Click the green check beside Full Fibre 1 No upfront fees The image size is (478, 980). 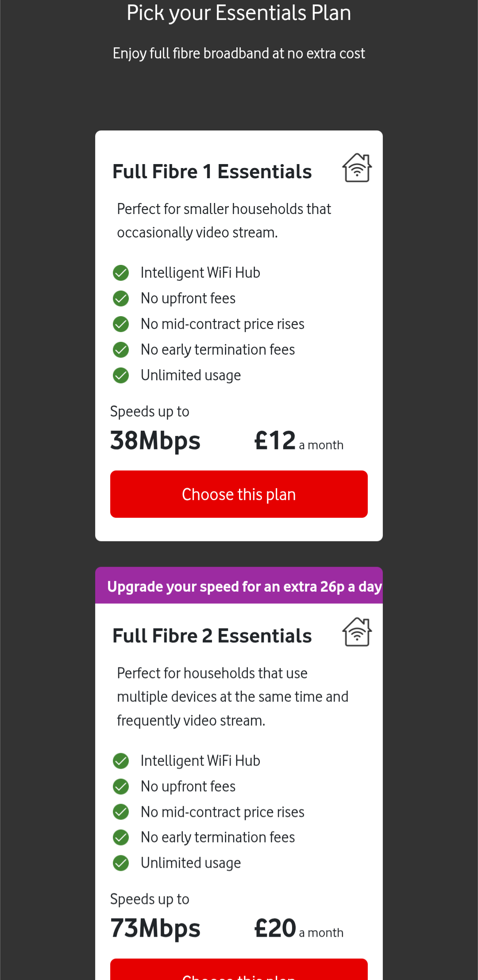[121, 299]
